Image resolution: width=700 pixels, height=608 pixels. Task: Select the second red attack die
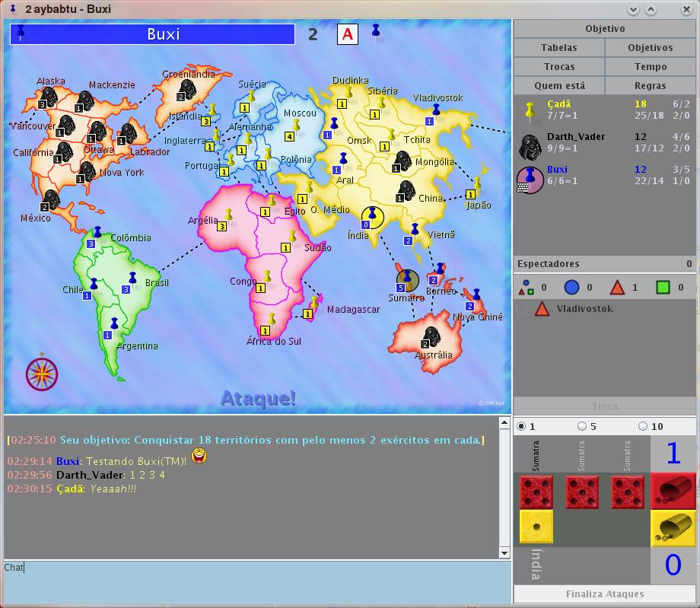click(582, 492)
